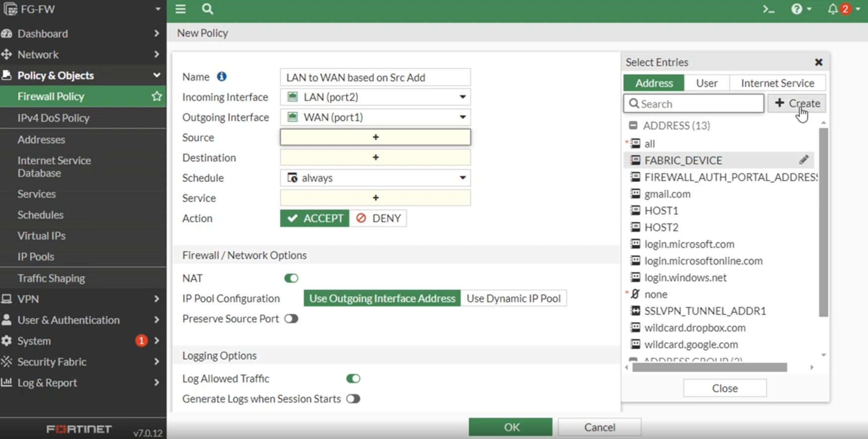This screenshot has width=868, height=439.
Task: Enable Preserve Source Port toggle
Action: (x=291, y=319)
